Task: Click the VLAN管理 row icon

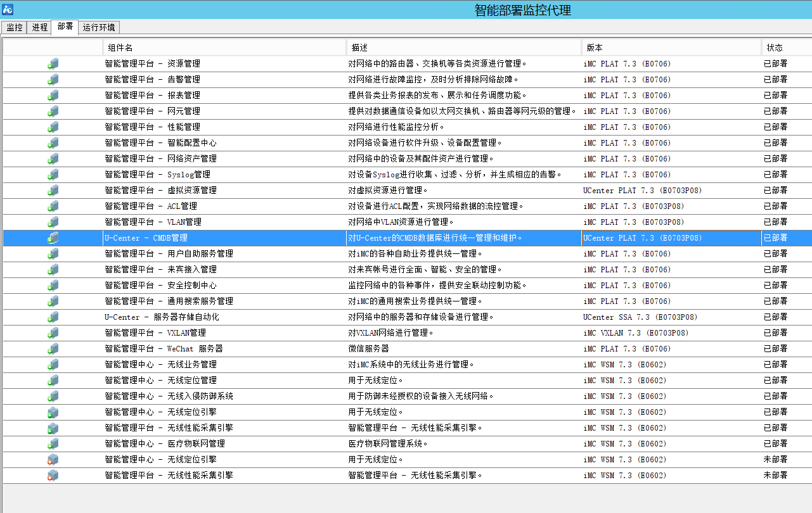Action: coord(53,222)
